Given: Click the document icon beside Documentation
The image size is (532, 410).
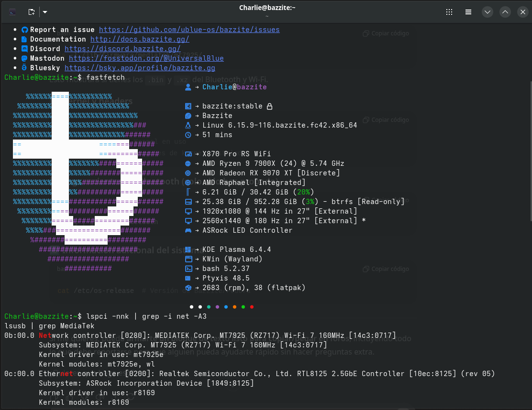Looking at the screenshot, I should 24,39.
